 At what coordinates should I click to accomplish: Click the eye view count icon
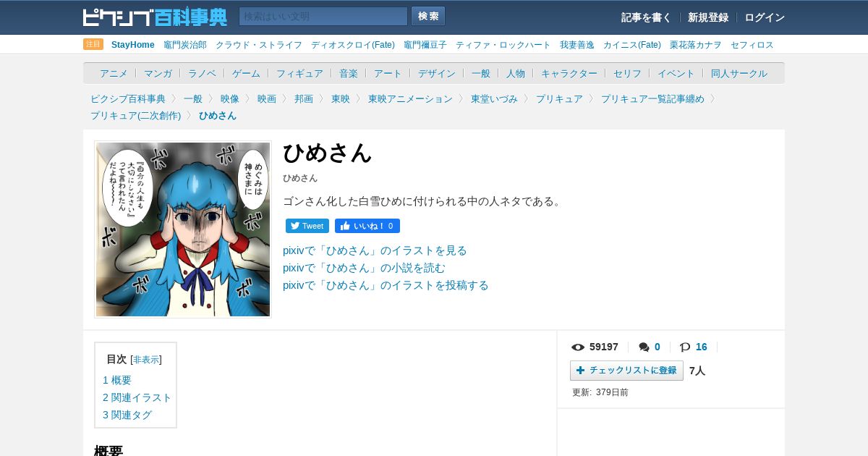pyautogui.click(x=578, y=347)
